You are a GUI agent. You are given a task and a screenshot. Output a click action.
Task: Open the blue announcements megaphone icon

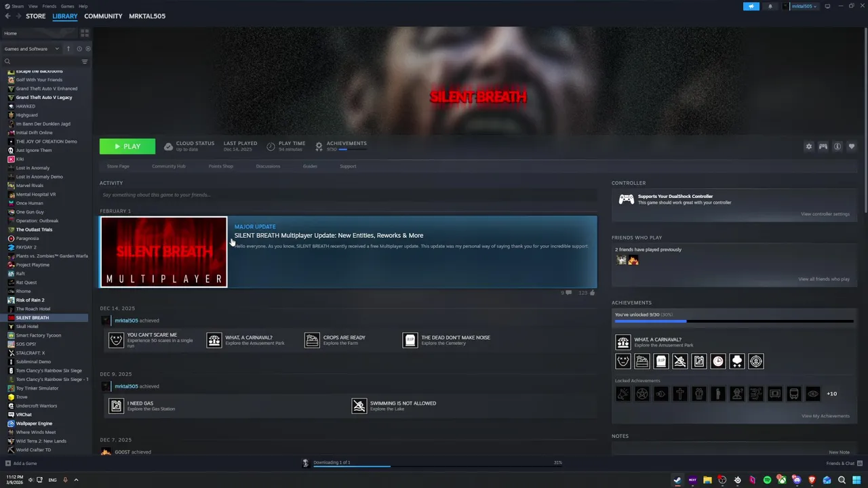point(751,6)
